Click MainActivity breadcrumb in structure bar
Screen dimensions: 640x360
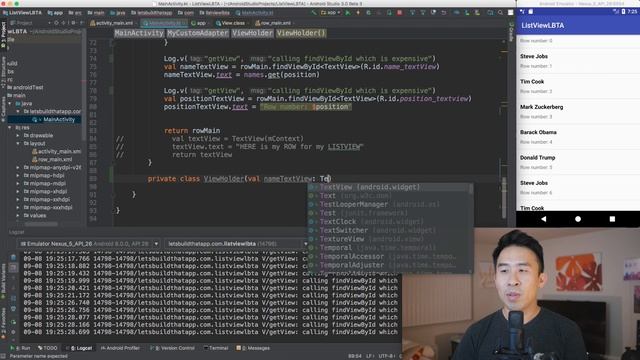coord(139,33)
